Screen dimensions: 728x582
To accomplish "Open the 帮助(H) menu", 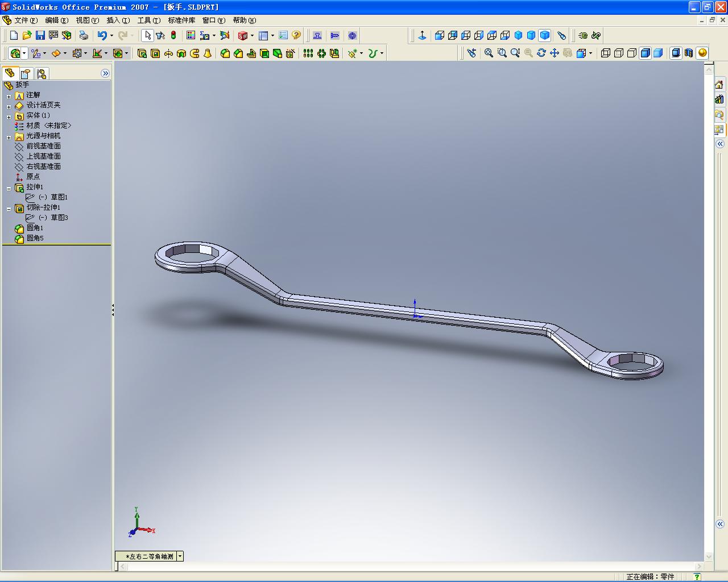I will [x=245, y=20].
